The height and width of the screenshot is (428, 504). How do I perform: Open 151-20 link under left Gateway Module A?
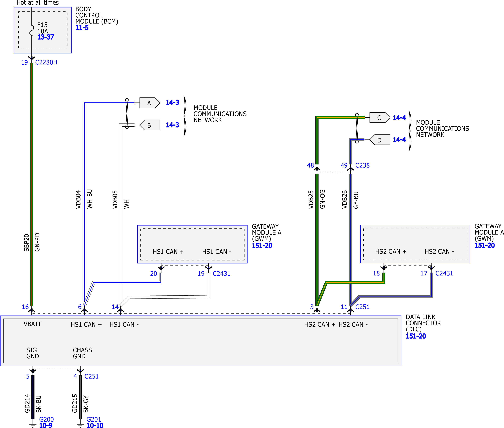tap(262, 246)
